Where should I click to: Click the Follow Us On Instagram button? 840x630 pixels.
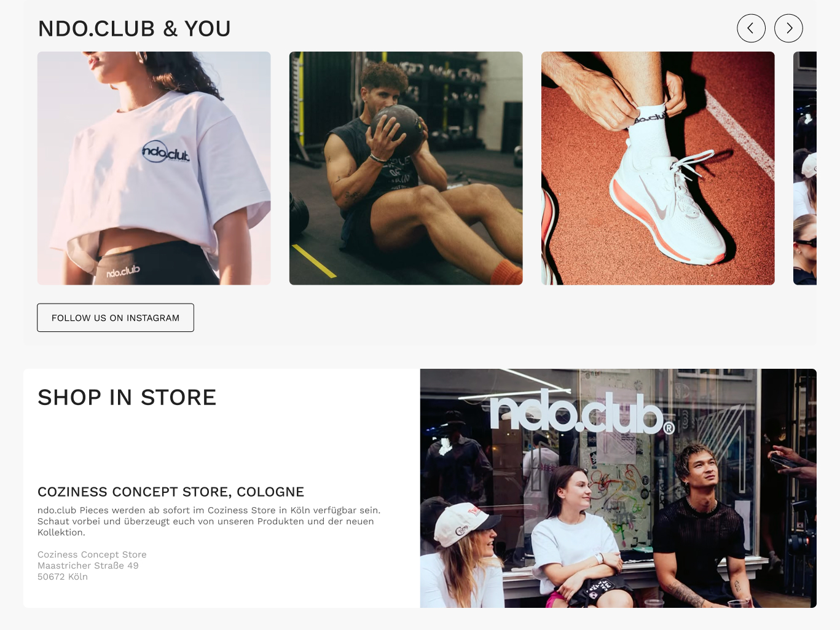click(116, 318)
